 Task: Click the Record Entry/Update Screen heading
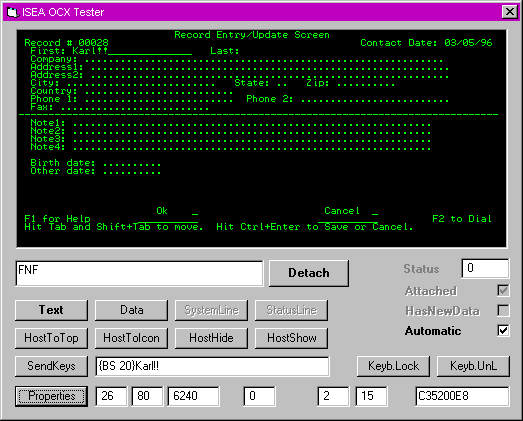(252, 35)
